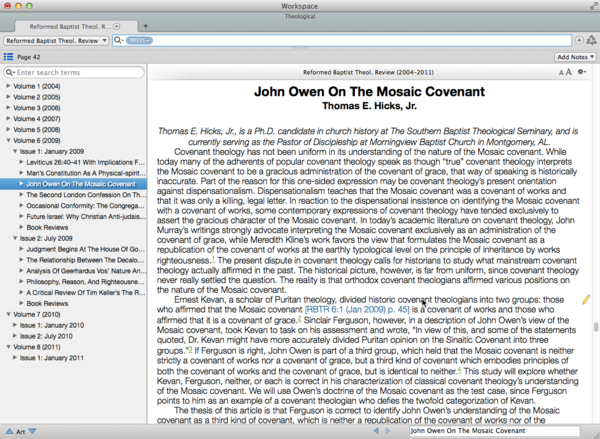Select Man's Constitution As A Physical-spirit article

click(x=86, y=173)
